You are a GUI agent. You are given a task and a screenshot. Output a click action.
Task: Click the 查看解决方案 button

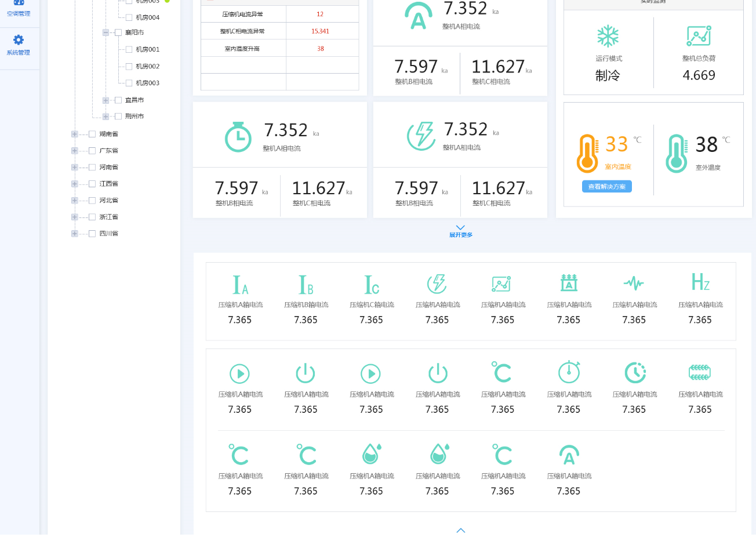point(606,187)
